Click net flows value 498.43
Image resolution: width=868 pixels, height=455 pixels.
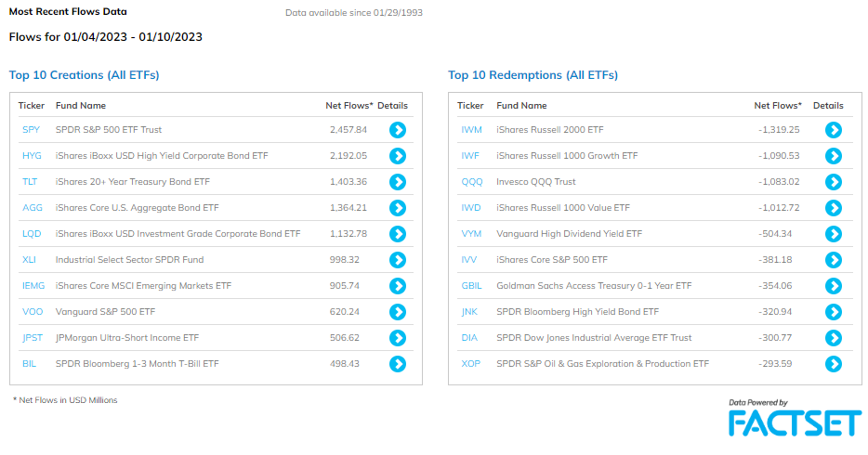345,364
